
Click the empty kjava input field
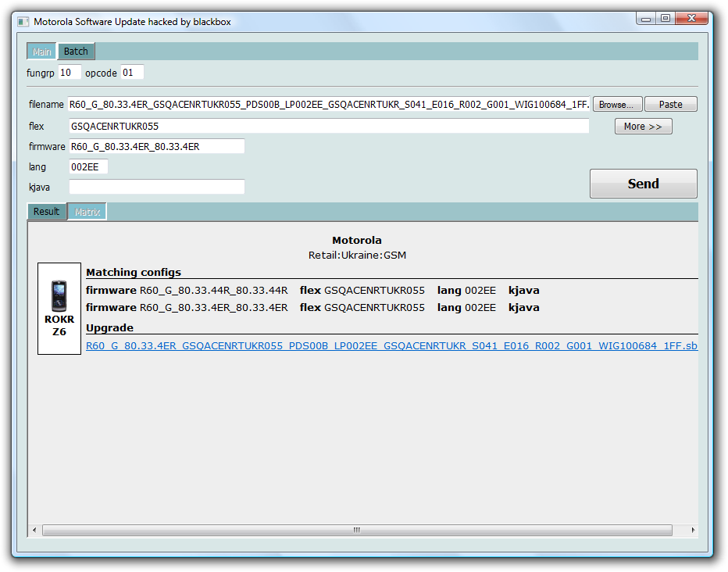coord(157,187)
